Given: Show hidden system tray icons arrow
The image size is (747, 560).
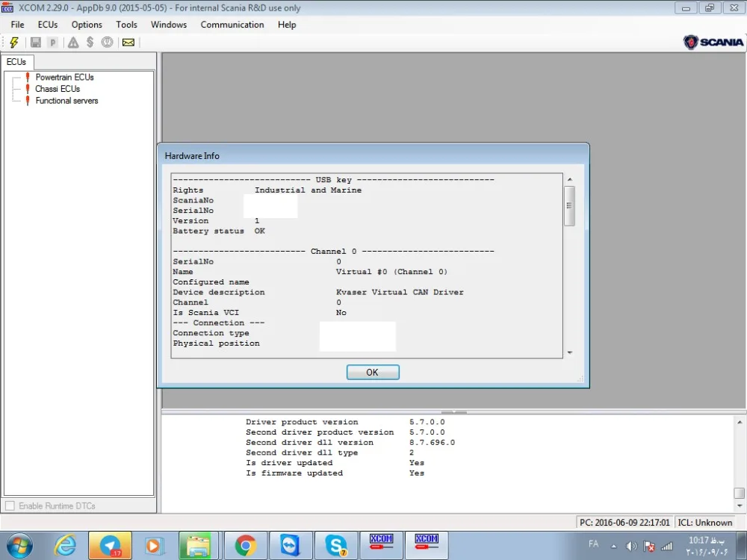Looking at the screenshot, I should pyautogui.click(x=613, y=547).
